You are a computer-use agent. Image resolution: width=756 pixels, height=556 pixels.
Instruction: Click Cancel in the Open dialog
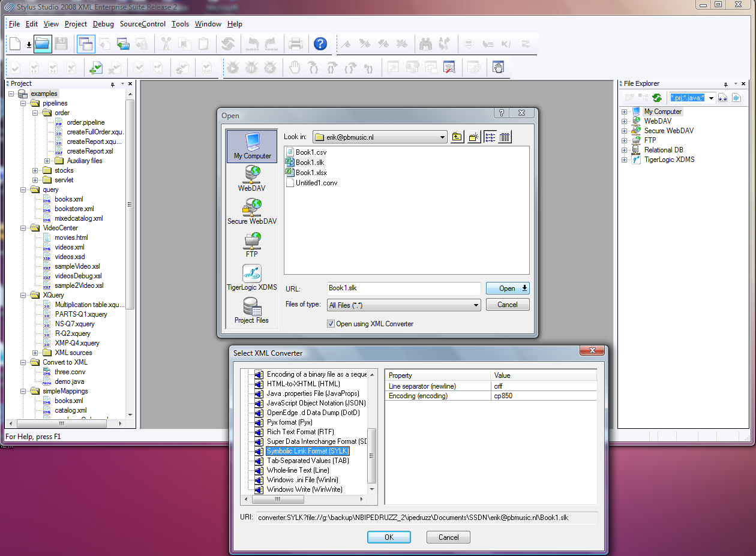(507, 305)
